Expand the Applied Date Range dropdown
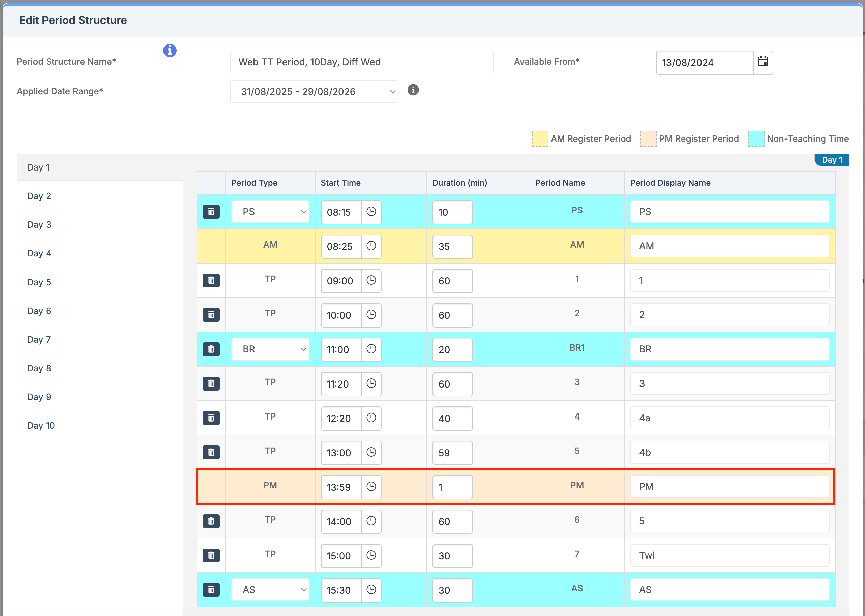Viewport: 865px width, 616px height. (314, 91)
